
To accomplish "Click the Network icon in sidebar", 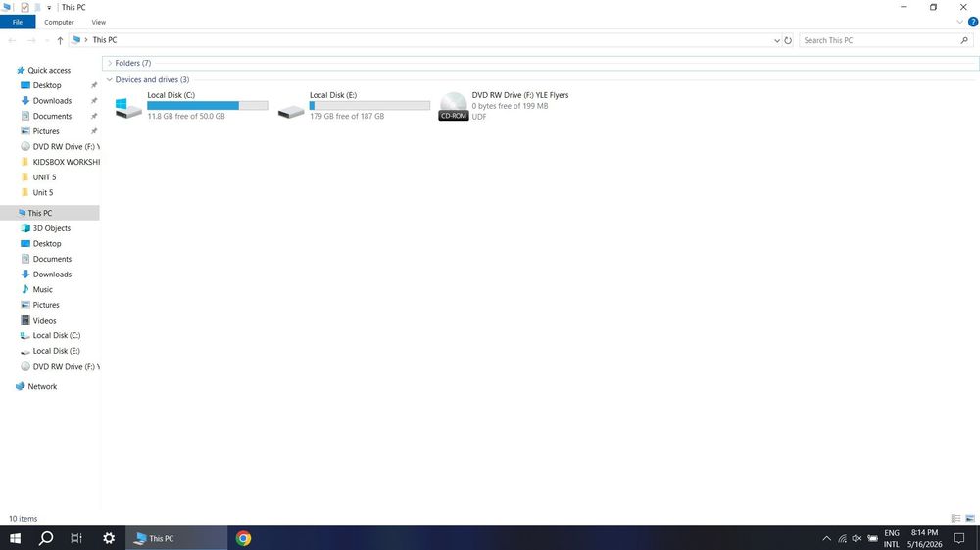I will click(x=20, y=387).
